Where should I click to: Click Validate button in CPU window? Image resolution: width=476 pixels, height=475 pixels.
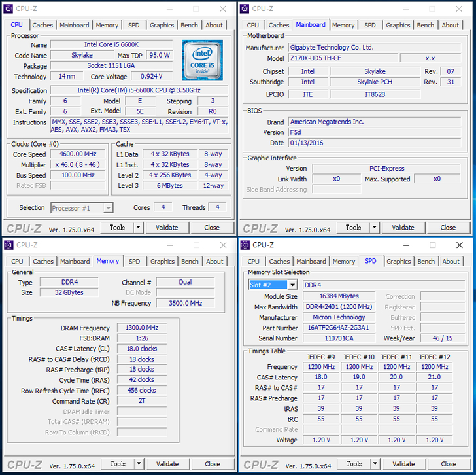(x=167, y=228)
